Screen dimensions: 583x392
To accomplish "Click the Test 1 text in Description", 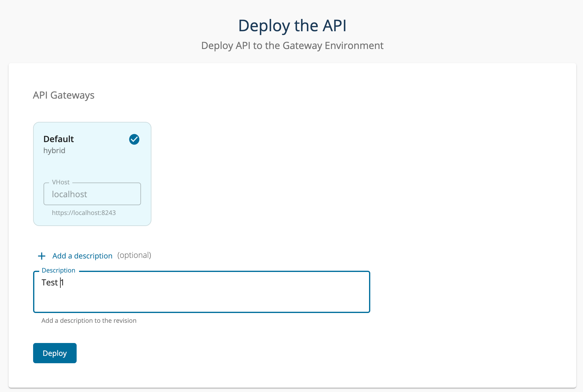I will tap(52, 283).
